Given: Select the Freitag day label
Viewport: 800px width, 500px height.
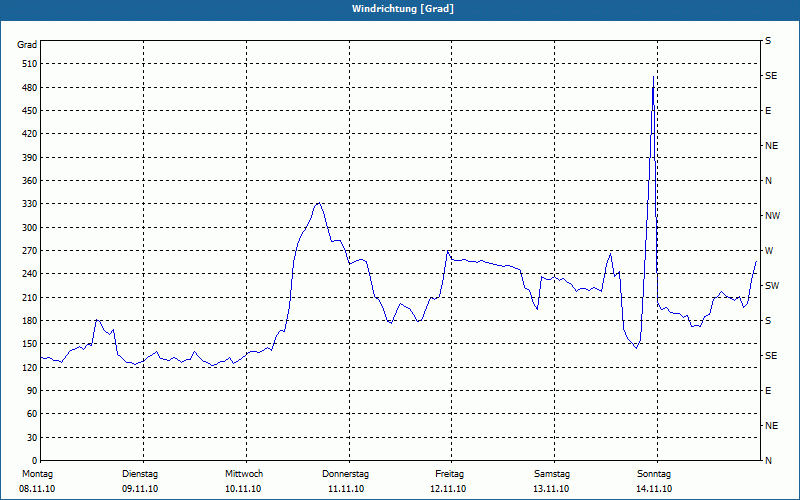Looking at the screenshot, I should pos(449,474).
